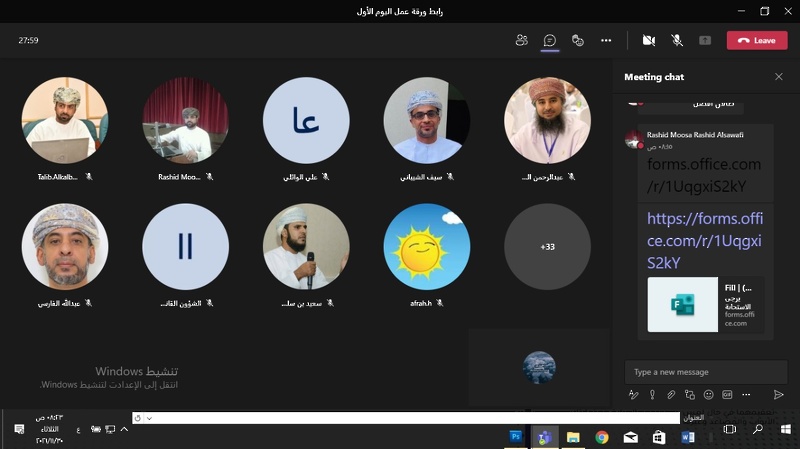Leave the meeting

click(x=757, y=40)
